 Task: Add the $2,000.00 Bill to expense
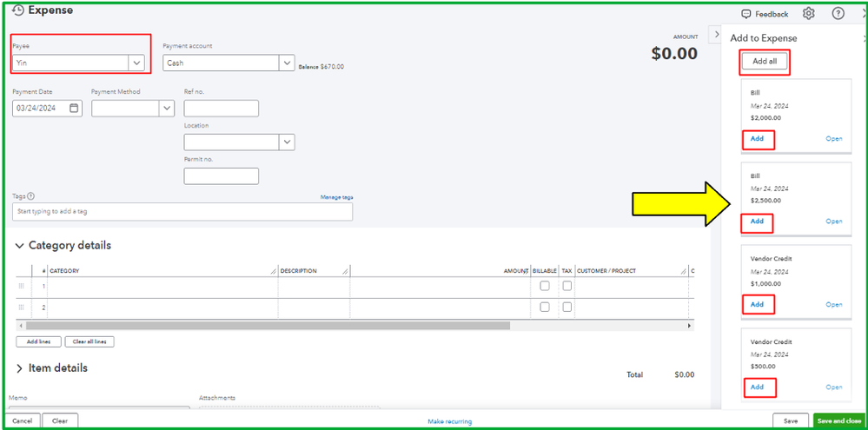click(757, 139)
